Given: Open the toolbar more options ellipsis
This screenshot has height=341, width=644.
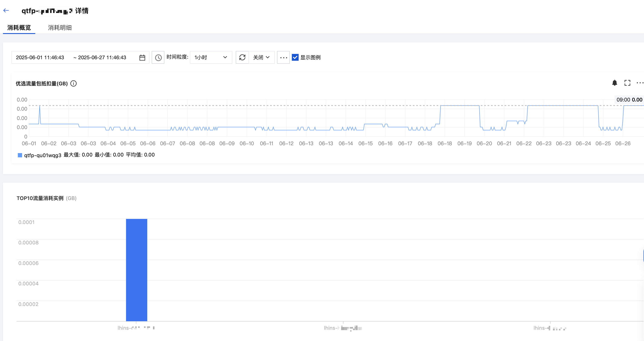Looking at the screenshot, I should tap(283, 58).
